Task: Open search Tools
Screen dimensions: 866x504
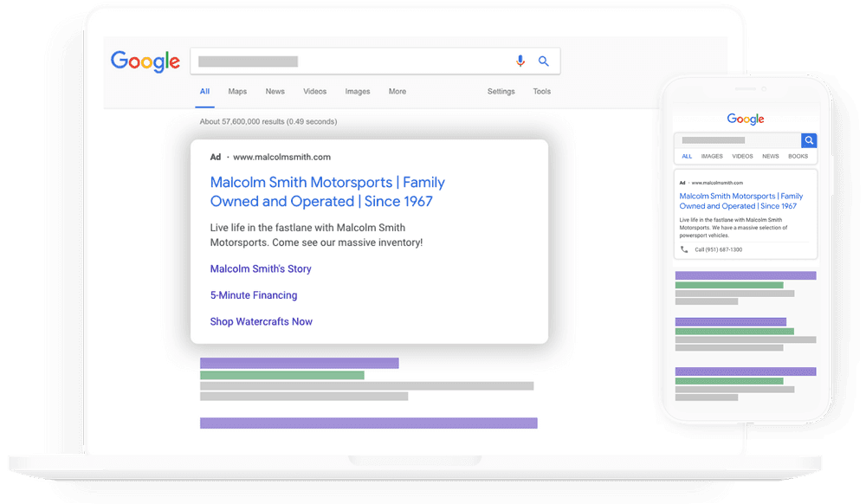Action: [x=542, y=92]
